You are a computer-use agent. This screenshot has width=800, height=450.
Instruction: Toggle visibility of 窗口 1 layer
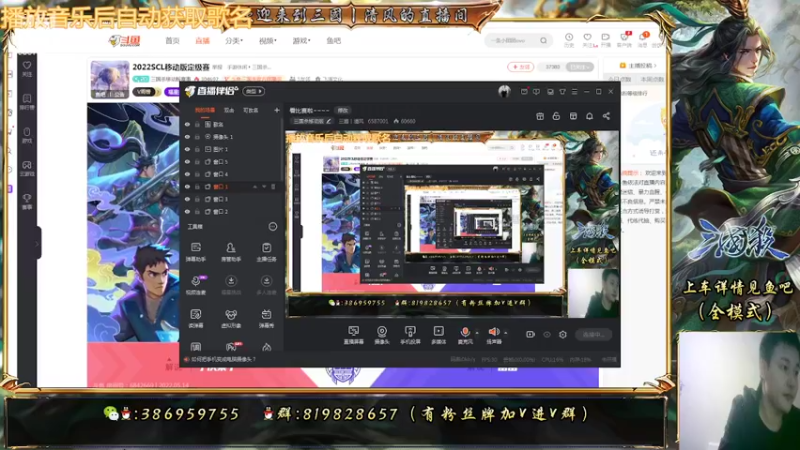pos(187,187)
